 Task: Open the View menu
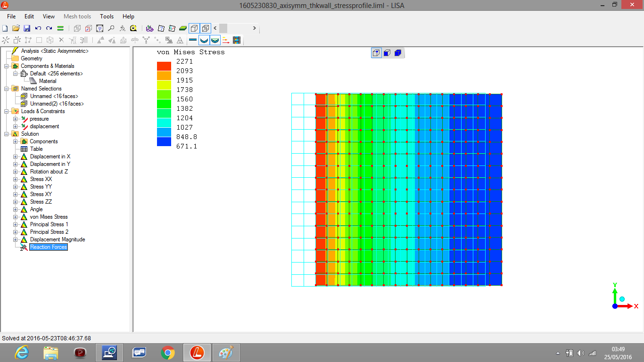[x=49, y=16]
